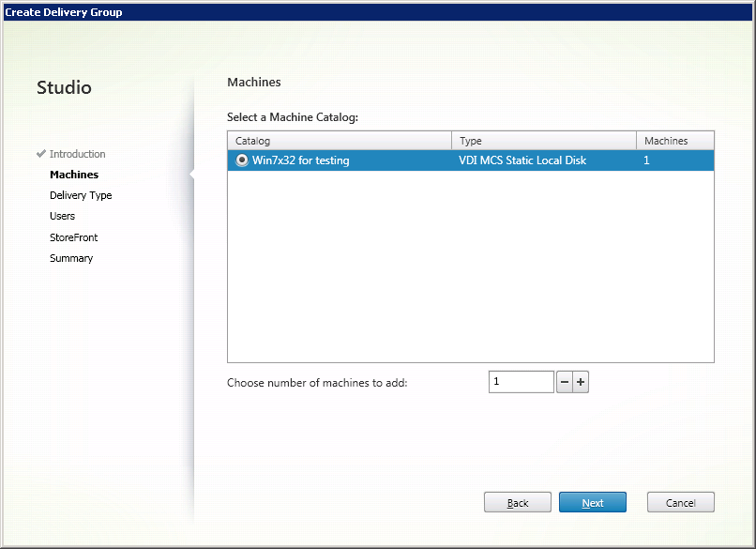
Task: Jump to the Delivery Type step
Action: (81, 195)
